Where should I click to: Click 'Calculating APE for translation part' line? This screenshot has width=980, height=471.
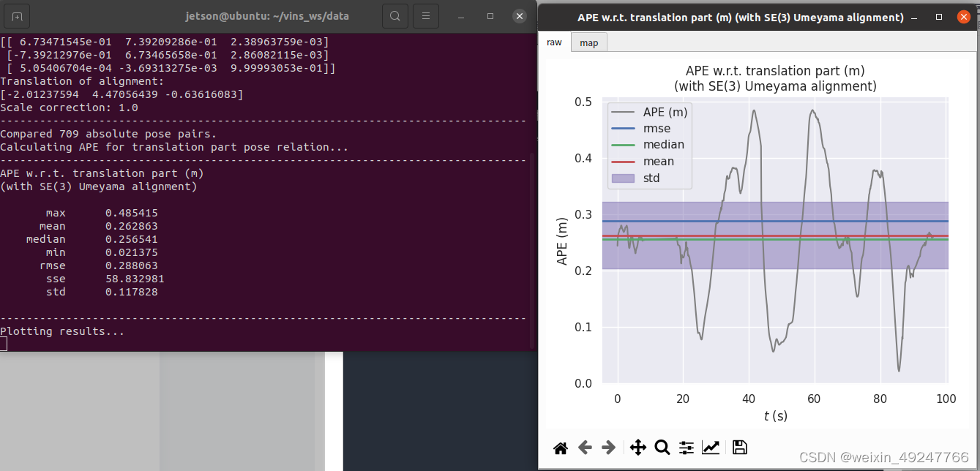pos(174,147)
